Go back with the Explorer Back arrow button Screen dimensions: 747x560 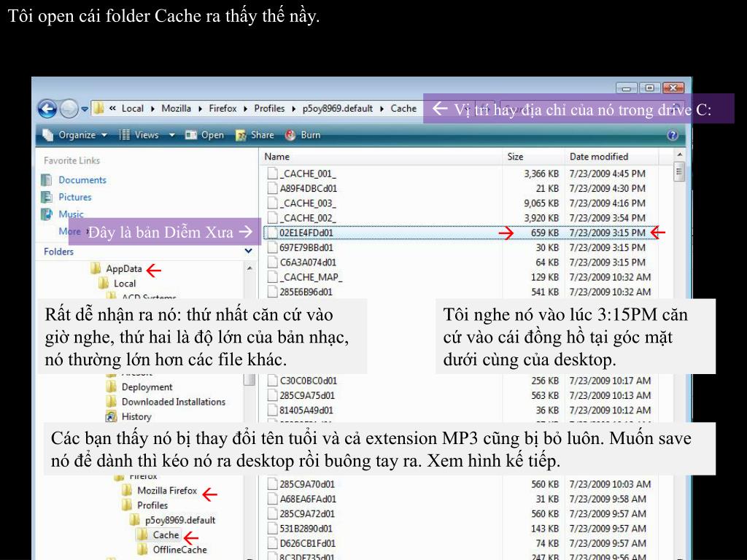pyautogui.click(x=47, y=109)
